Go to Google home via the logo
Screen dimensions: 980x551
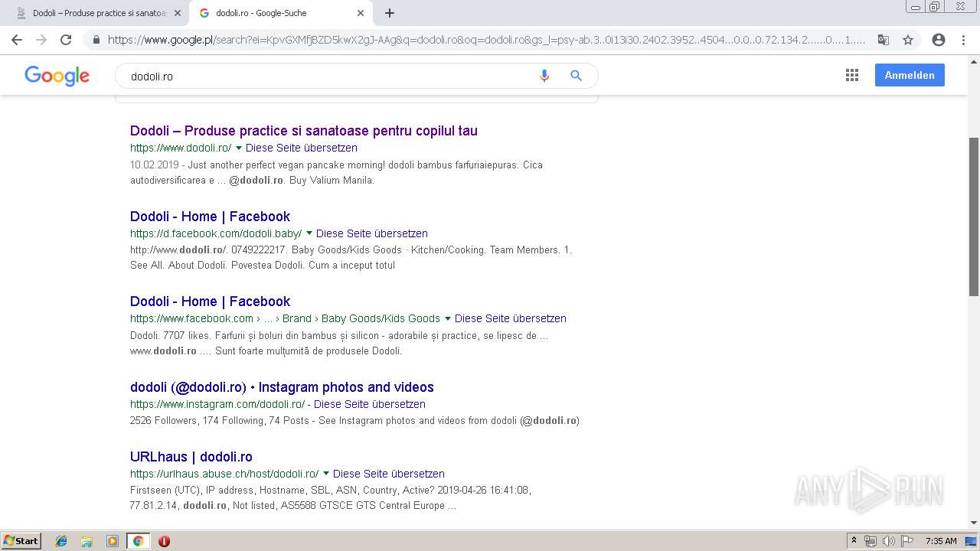(57, 76)
